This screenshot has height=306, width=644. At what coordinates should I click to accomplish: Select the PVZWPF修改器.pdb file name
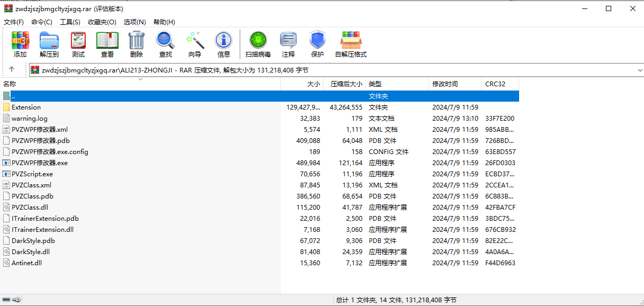[x=41, y=141]
